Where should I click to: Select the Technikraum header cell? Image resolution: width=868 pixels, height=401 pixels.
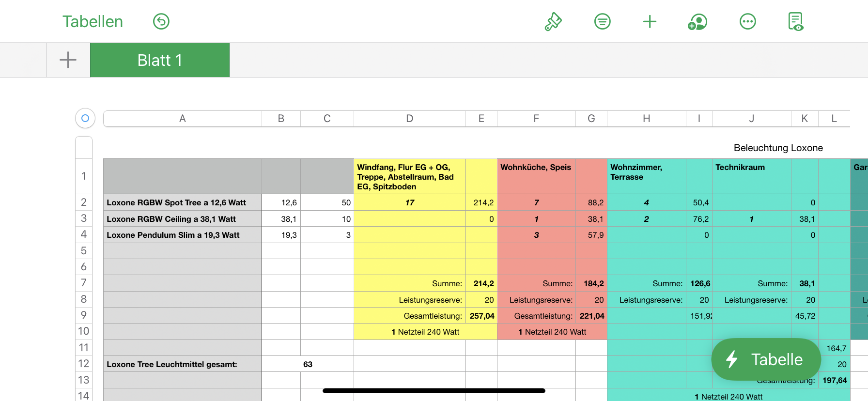tap(752, 177)
